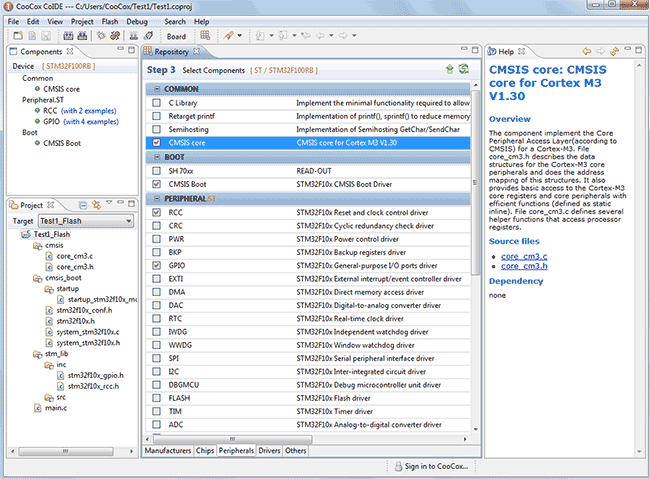Switch to the Peripherals tab

(x=236, y=450)
